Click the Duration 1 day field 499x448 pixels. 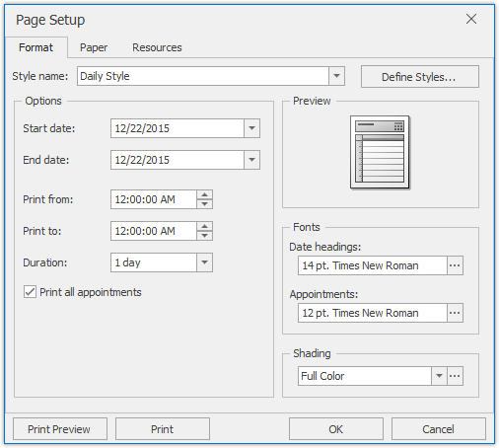click(154, 262)
